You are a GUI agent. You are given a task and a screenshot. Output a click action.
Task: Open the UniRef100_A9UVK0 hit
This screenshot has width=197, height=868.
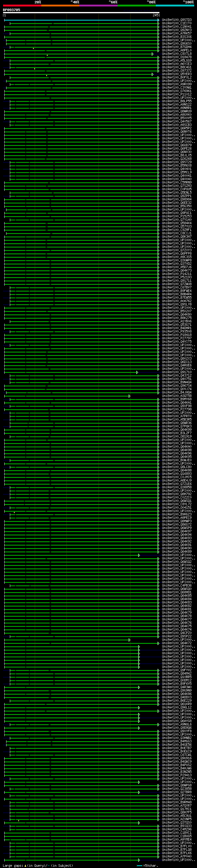click(x=177, y=115)
